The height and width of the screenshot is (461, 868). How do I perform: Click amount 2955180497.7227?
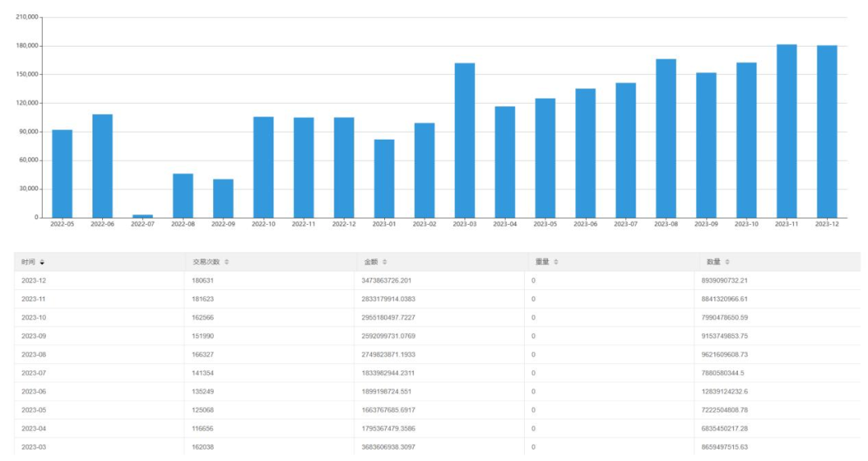[388, 318]
